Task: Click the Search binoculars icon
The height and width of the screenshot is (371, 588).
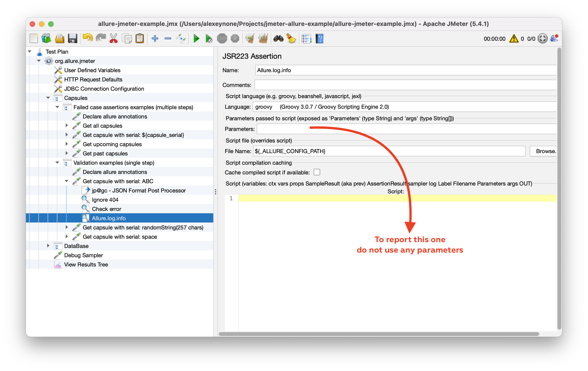Action: tap(278, 39)
